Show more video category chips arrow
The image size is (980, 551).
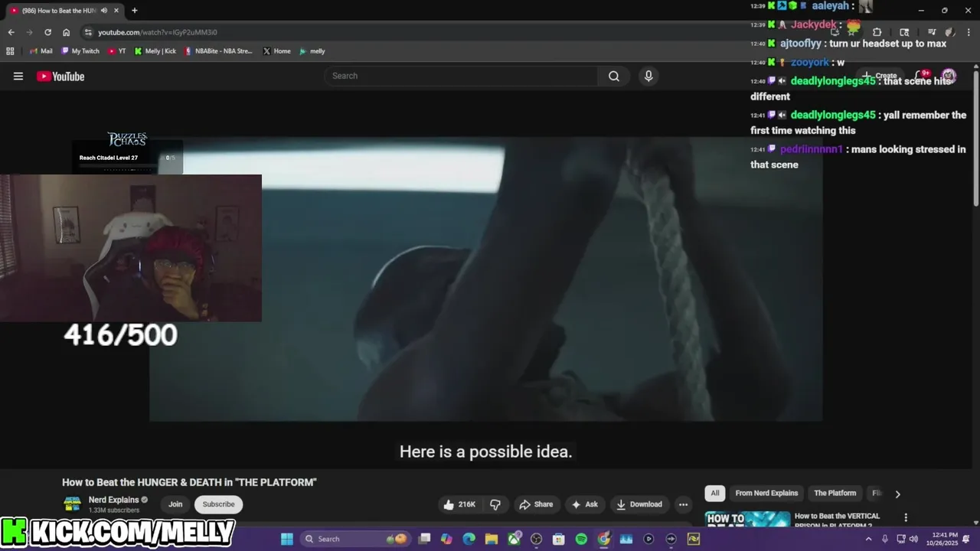tap(897, 494)
